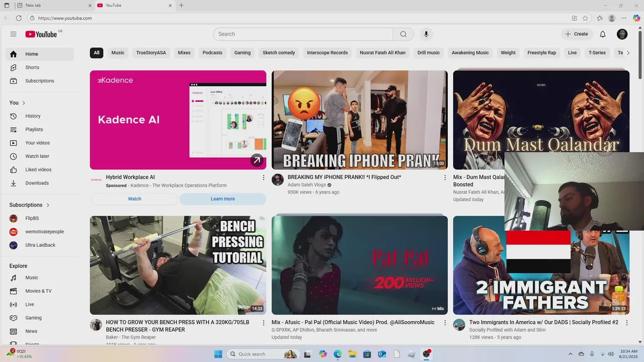Open options for Two Immigrants video
Image resolution: width=644 pixels, height=362 pixels.
click(626, 323)
